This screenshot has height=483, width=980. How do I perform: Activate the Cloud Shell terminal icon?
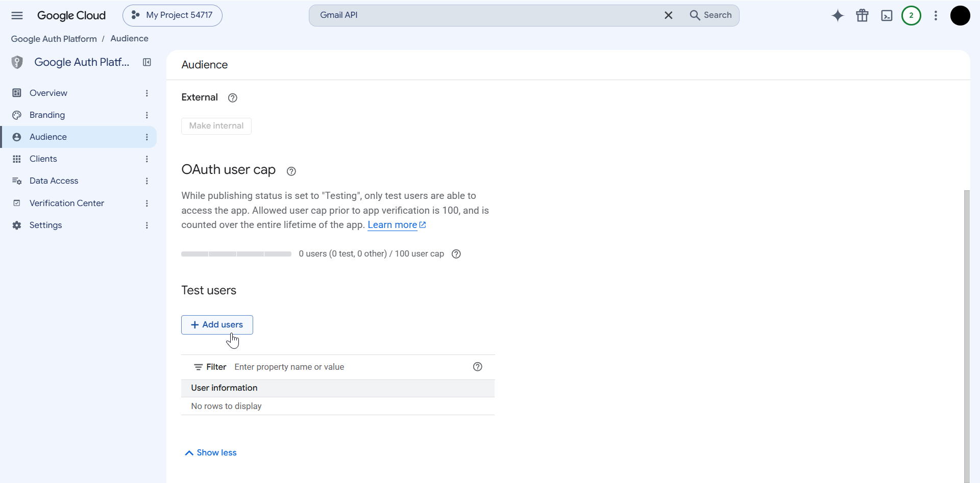(887, 15)
